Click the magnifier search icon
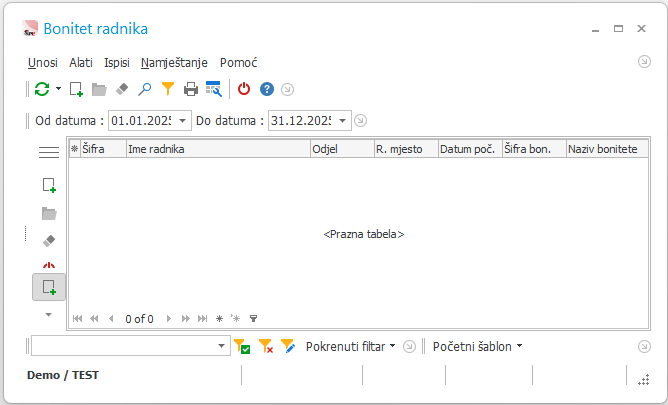 [x=145, y=89]
